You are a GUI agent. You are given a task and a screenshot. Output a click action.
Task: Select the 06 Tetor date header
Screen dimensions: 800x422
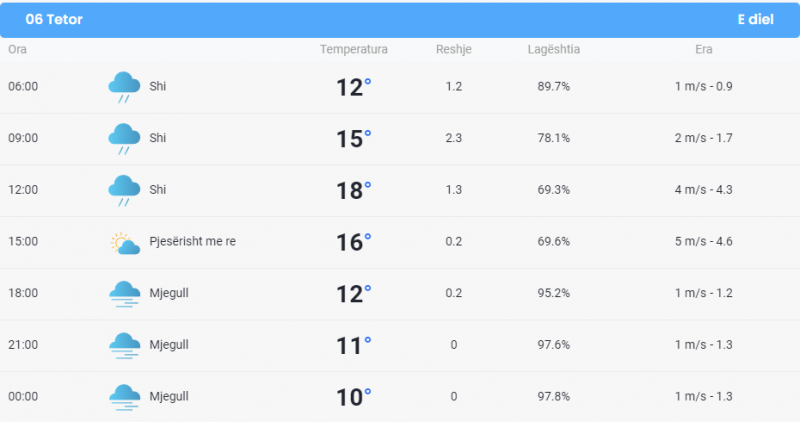pos(54,19)
